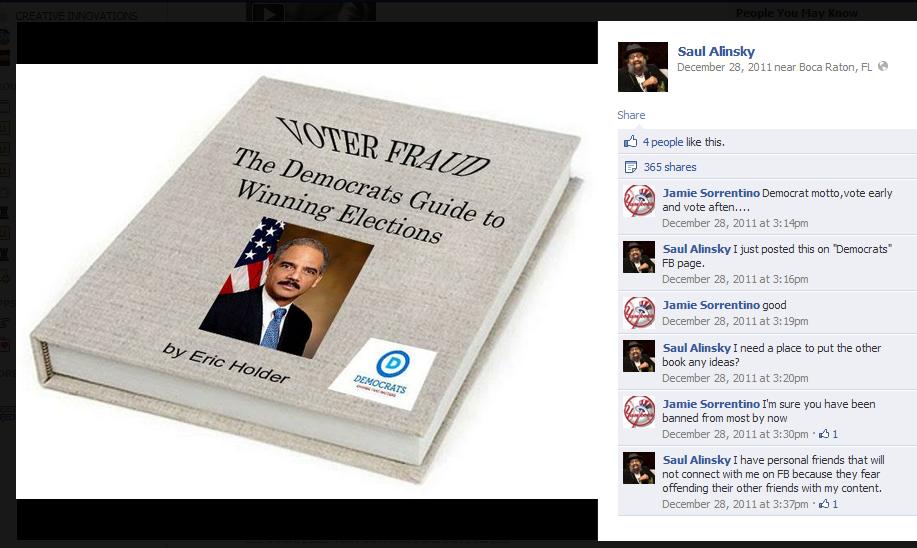
Task: Click the Share link under the post header
Action: 631,115
